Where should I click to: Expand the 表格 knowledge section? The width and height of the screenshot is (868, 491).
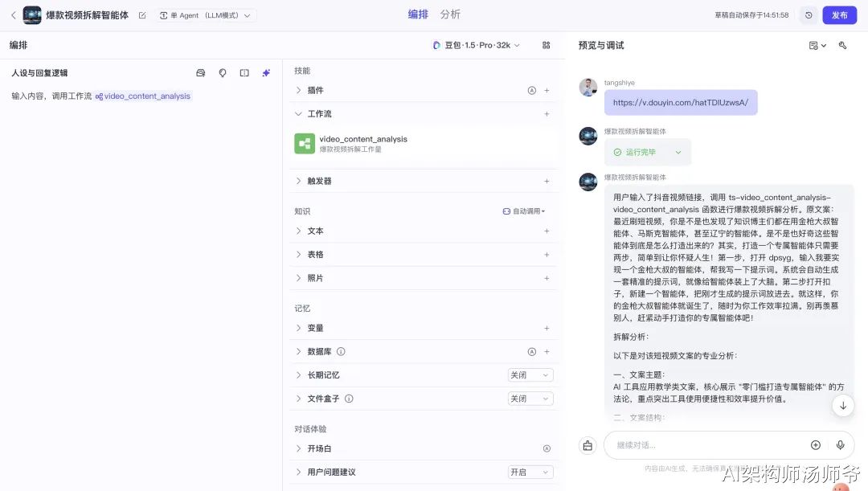(x=298, y=255)
